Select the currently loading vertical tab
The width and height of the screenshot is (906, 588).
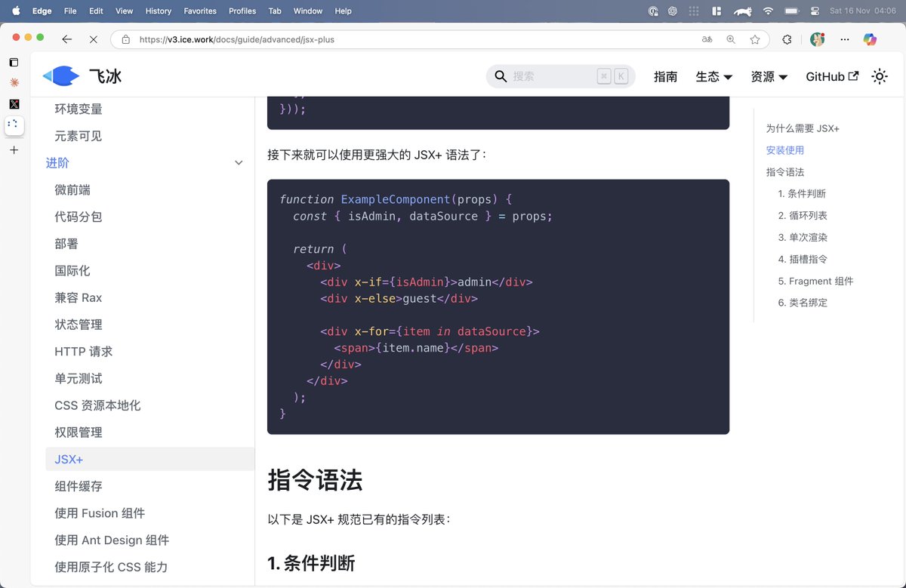[x=14, y=125]
